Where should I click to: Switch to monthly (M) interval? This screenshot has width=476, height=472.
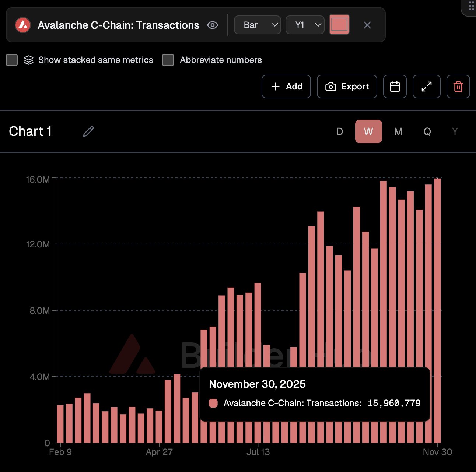398,131
